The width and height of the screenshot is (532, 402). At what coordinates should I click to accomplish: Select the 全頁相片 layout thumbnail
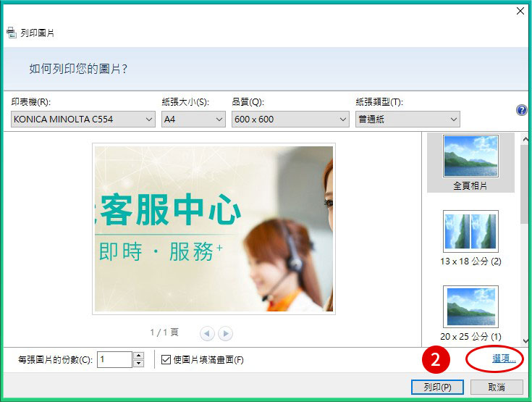(470, 163)
